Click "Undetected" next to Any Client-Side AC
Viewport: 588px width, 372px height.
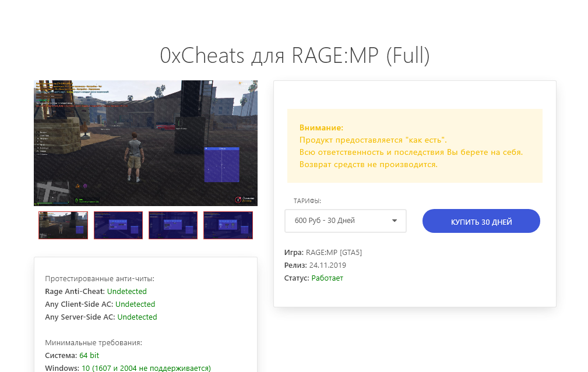point(135,304)
